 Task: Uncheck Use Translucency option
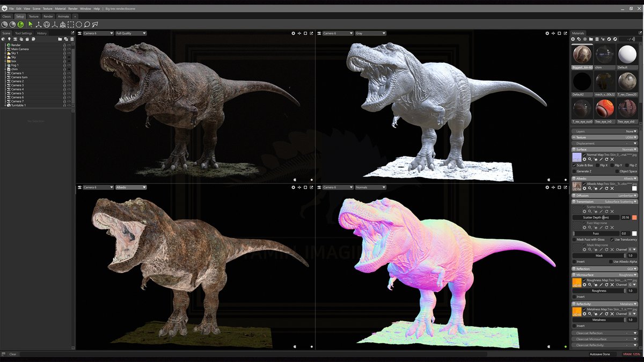[x=612, y=240]
